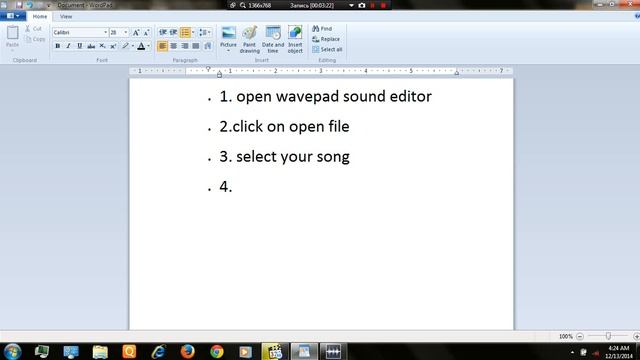
Task: Click the right indent ruler marker
Action: point(457,73)
